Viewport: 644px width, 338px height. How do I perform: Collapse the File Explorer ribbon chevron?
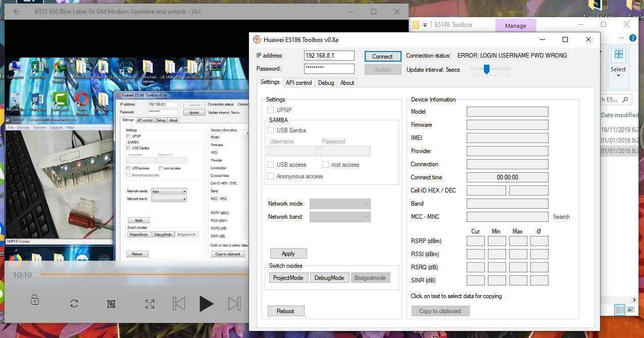point(622,38)
